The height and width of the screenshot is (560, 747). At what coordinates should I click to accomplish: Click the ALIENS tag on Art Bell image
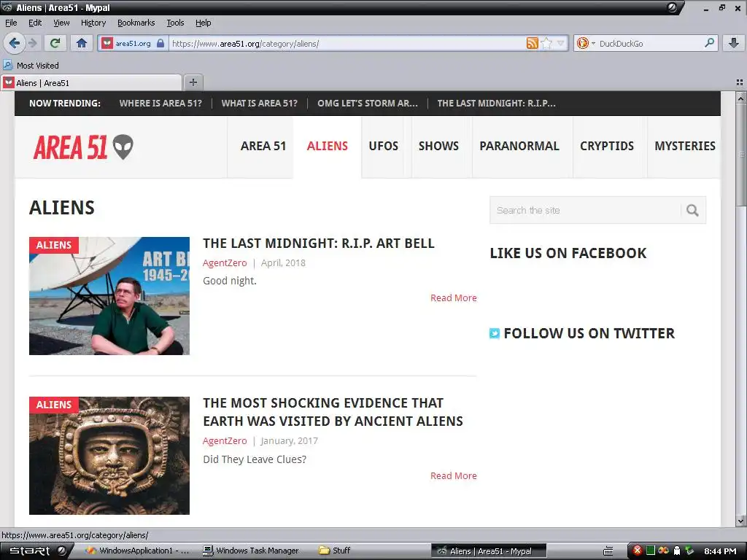point(54,245)
